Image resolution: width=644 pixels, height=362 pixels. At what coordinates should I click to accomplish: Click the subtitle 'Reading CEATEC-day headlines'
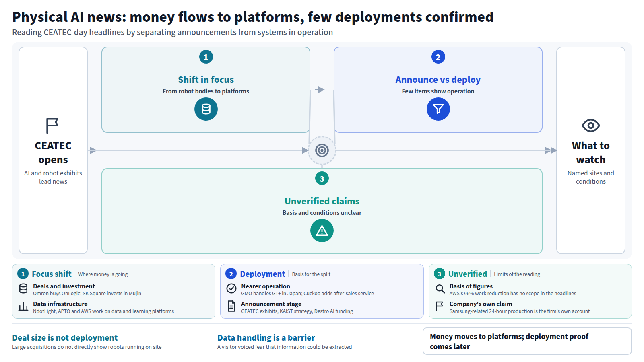coord(173,32)
